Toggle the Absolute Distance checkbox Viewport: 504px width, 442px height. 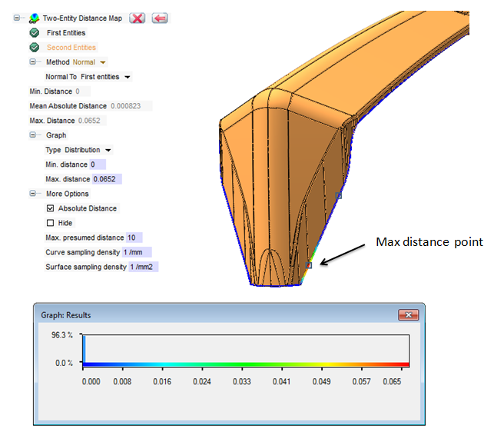[x=51, y=208]
